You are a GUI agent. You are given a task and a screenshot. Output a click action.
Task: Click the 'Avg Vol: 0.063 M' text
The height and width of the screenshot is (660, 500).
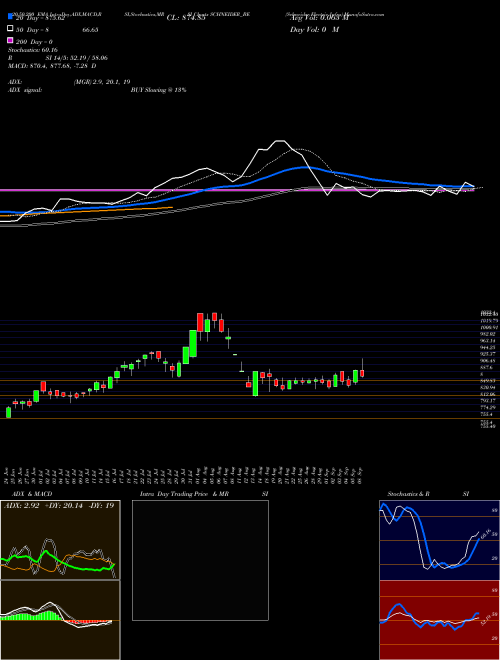(x=318, y=18)
